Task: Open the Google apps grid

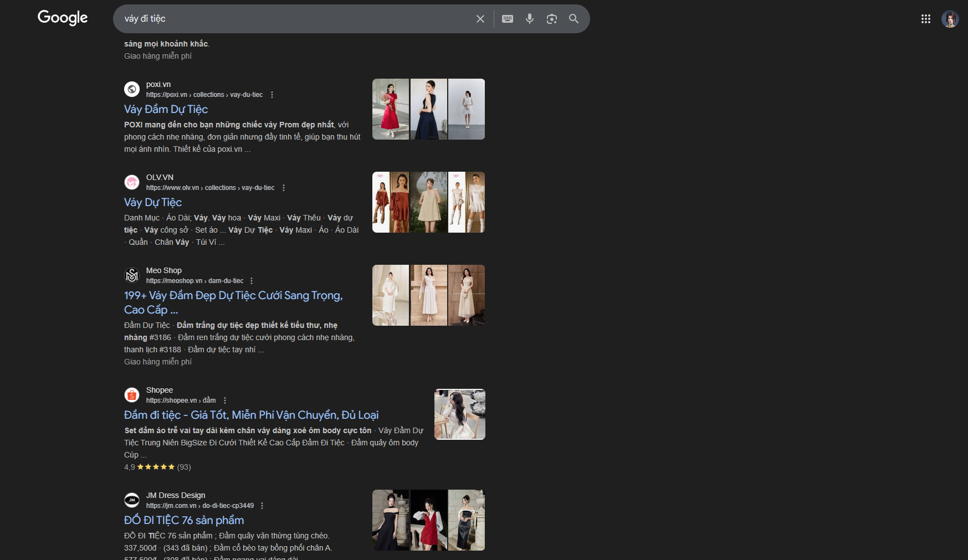Action: pyautogui.click(x=925, y=19)
